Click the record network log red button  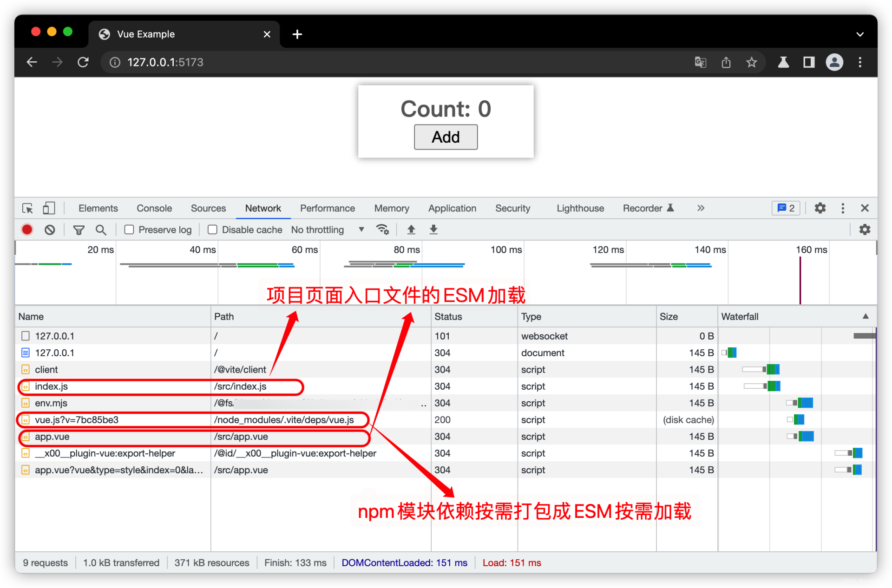27,229
